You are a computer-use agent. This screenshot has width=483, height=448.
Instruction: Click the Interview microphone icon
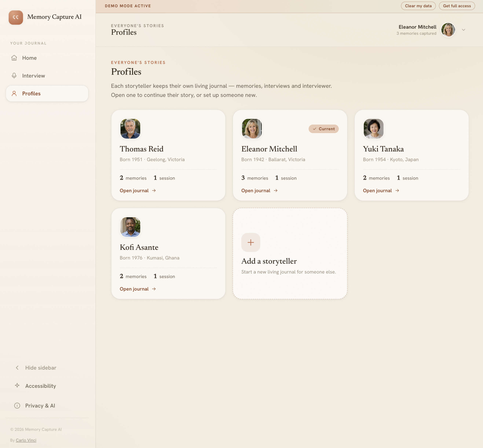click(x=14, y=76)
